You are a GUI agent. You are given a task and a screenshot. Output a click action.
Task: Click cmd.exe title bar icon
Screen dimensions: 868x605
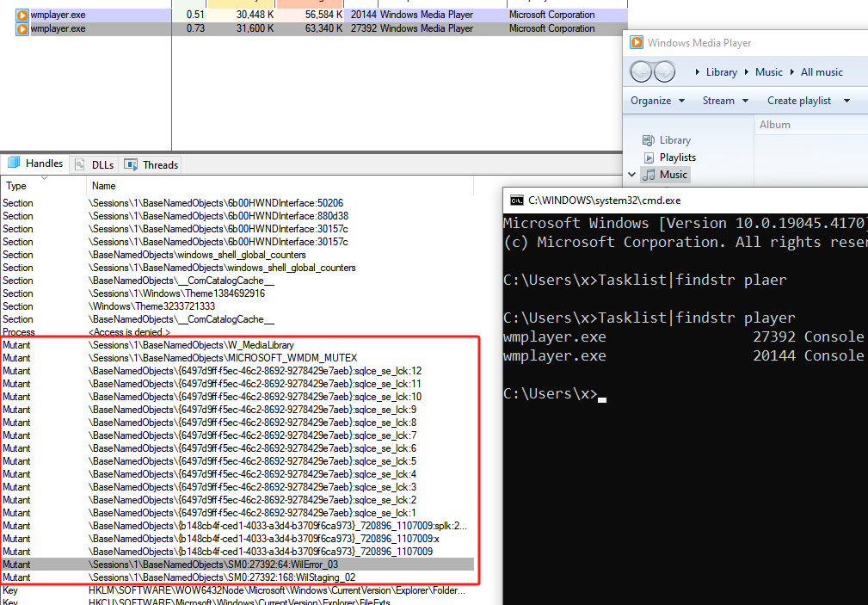pos(516,200)
